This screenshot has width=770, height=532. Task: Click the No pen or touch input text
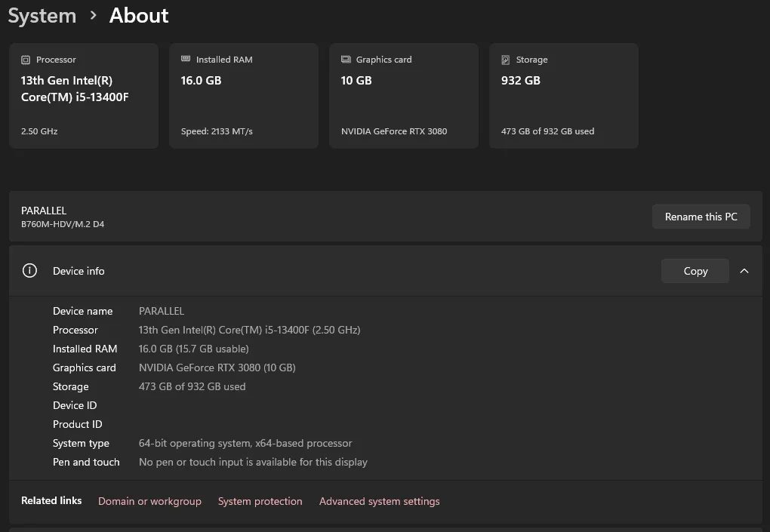pos(253,462)
